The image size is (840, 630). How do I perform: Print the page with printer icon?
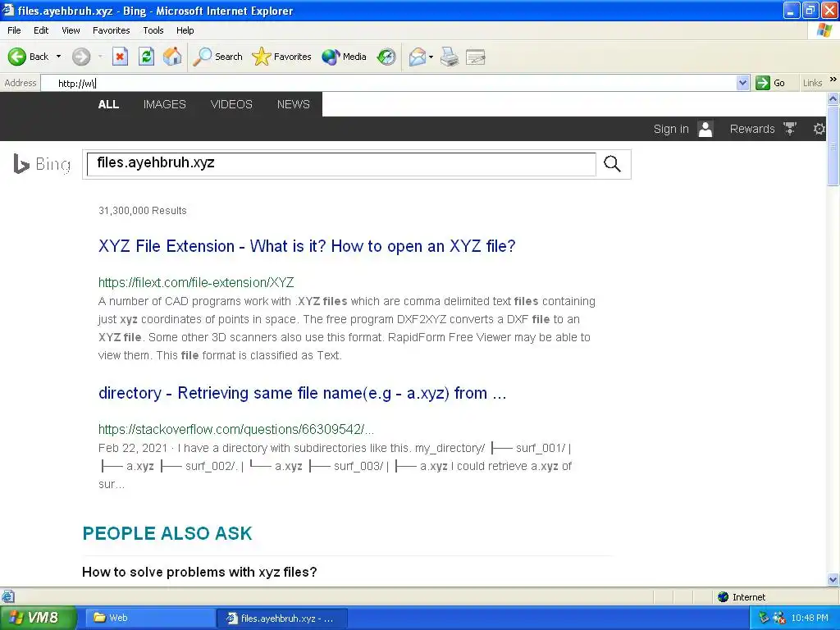[450, 57]
